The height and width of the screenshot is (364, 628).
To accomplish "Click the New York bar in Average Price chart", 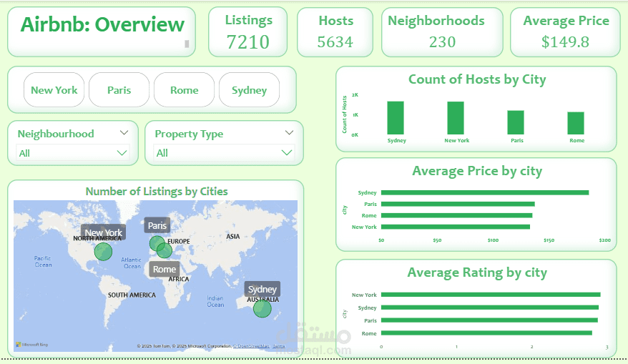I will pos(456,227).
